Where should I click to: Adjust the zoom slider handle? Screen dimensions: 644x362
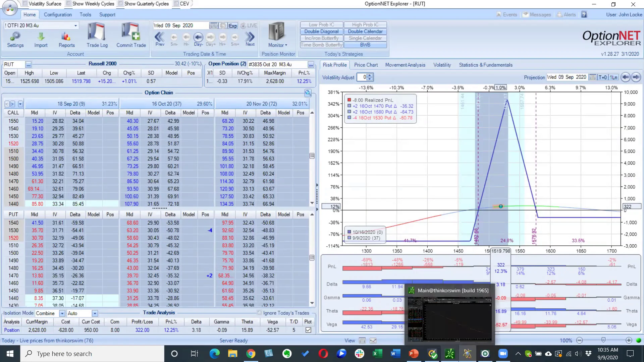pyautogui.click(x=603, y=340)
